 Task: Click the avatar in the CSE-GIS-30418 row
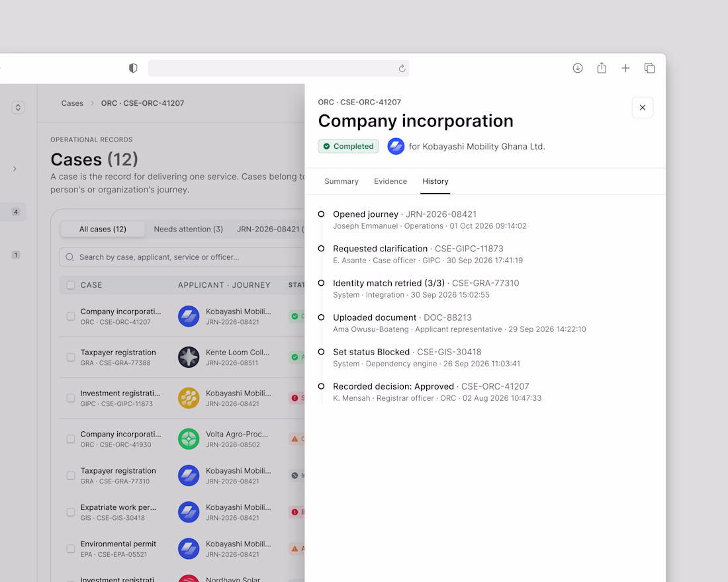click(189, 512)
